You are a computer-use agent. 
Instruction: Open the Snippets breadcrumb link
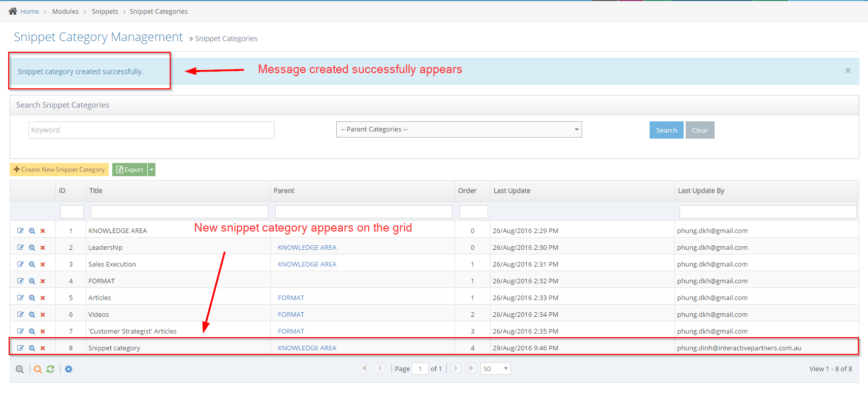105,11
